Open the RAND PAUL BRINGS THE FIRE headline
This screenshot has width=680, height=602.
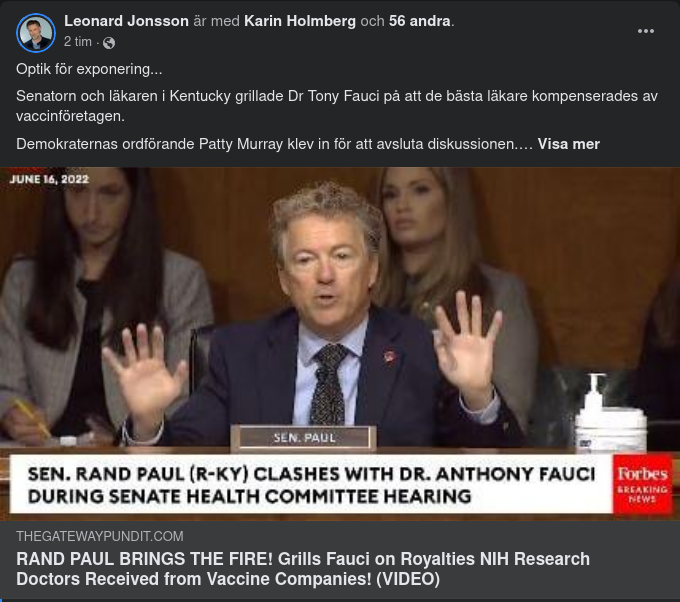point(303,569)
